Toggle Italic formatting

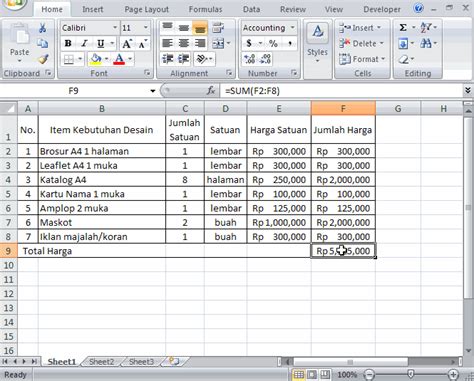[84, 43]
